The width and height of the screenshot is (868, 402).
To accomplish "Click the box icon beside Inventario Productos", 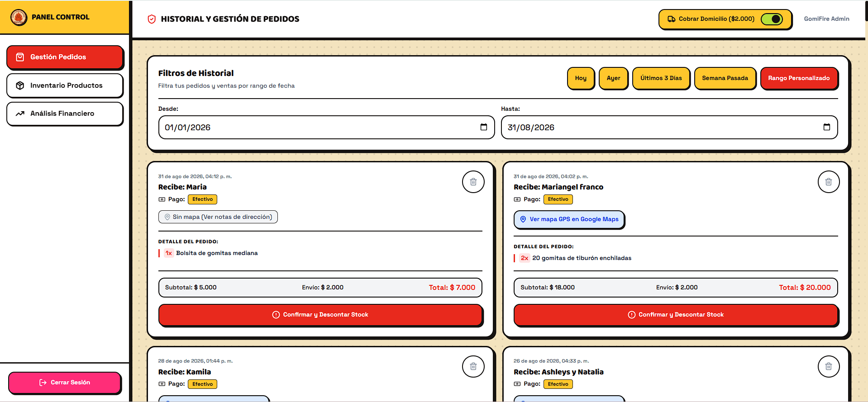I will [20, 85].
